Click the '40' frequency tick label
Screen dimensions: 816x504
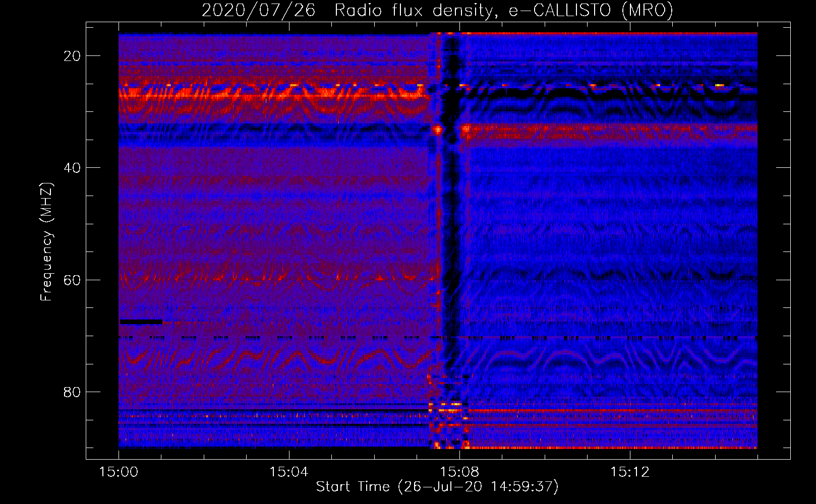tap(72, 168)
